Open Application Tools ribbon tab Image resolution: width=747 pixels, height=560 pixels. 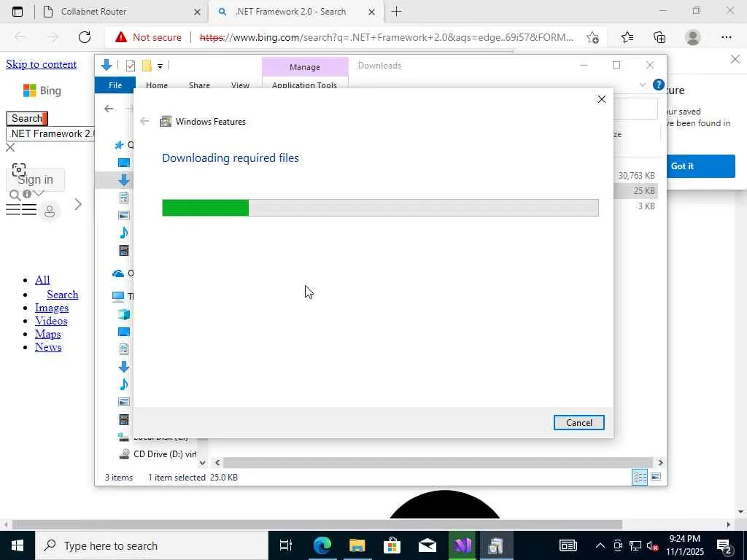pyautogui.click(x=304, y=85)
